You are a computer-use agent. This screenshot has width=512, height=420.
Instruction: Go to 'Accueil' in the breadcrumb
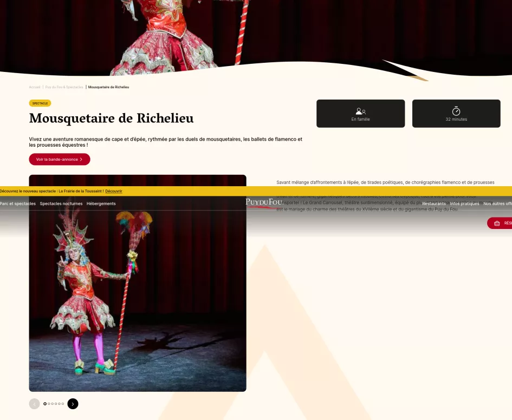35,87
